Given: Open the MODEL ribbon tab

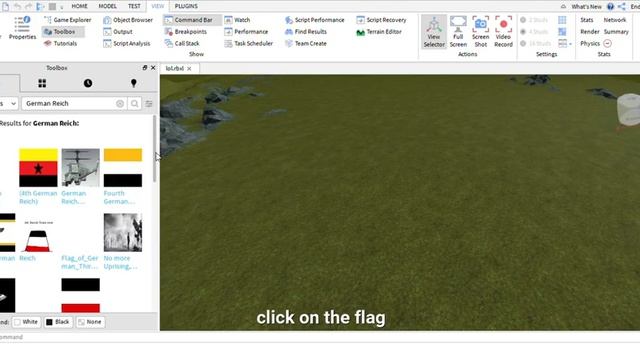Looking at the screenshot, I should [x=107, y=6].
